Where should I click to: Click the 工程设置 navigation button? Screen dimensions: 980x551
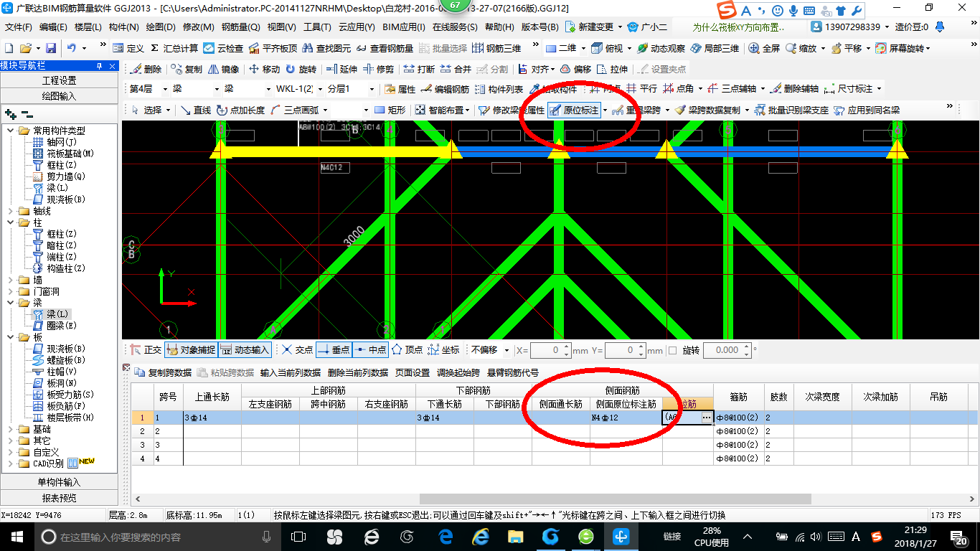[x=60, y=80]
